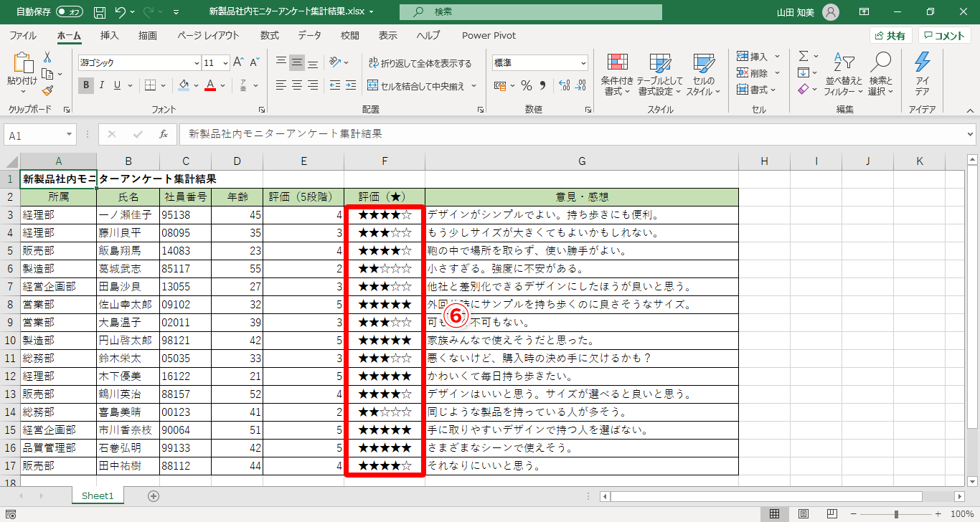The image size is (980, 522).
Task: Decrease decimal places
Action: 580,86
